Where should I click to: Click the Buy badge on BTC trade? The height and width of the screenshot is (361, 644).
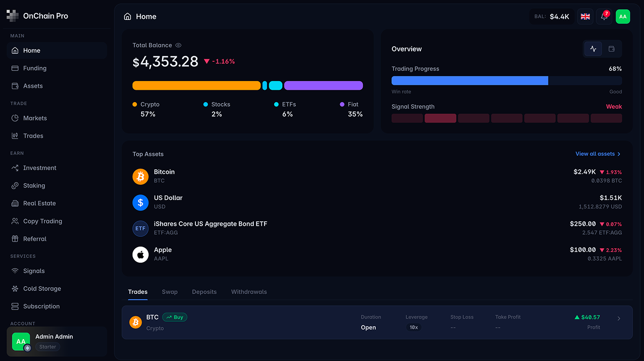point(175,317)
